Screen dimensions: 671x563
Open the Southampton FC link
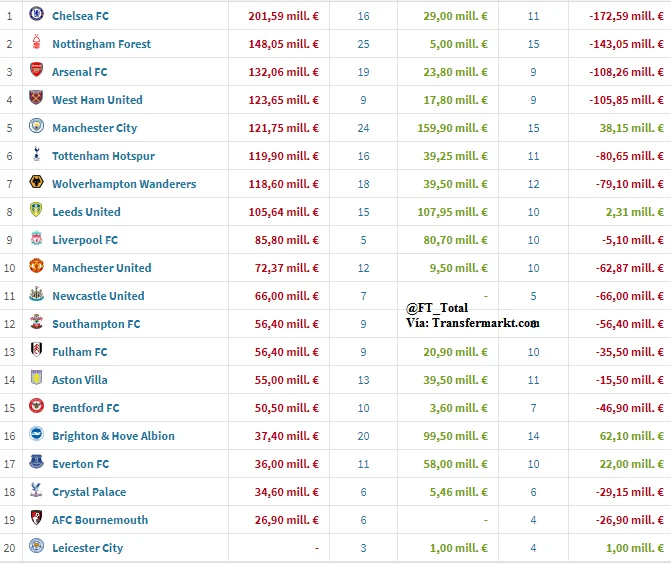pos(96,324)
